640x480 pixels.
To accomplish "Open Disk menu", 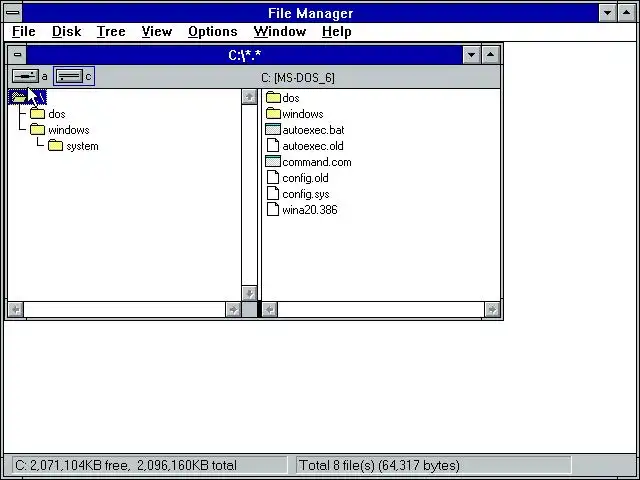I will tap(67, 31).
